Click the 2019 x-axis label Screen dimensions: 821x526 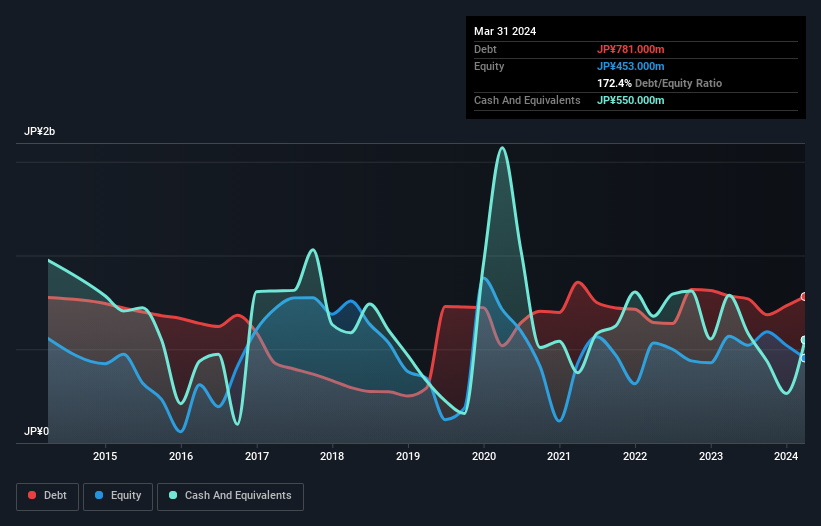tap(408, 456)
